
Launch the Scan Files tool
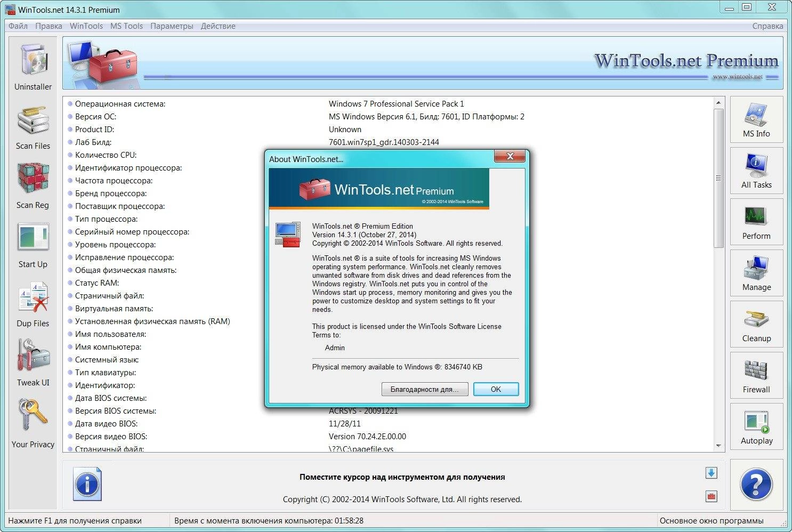click(33, 127)
